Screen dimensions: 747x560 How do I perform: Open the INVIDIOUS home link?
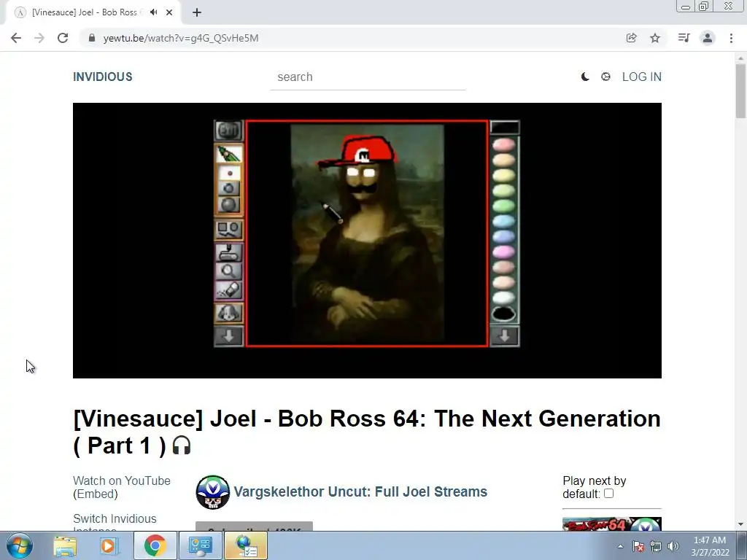102,77
